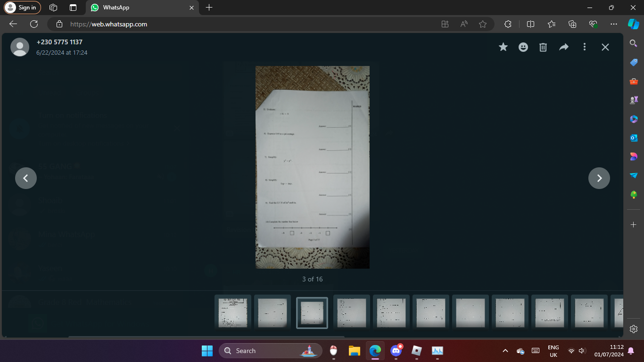
Task: Open Search in the Edge sidebar
Action: (634, 43)
